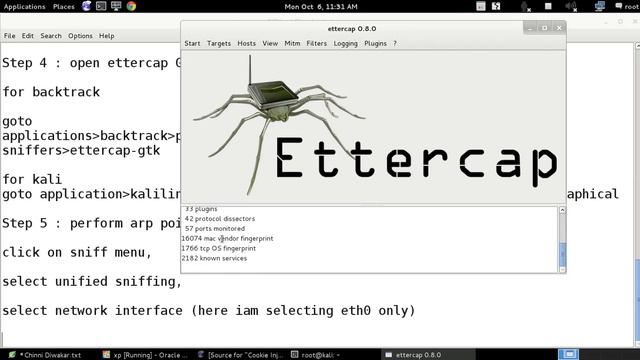The image size is (640, 360).
Task: Click the ettercap log scrollbar thumb
Action: 562,254
